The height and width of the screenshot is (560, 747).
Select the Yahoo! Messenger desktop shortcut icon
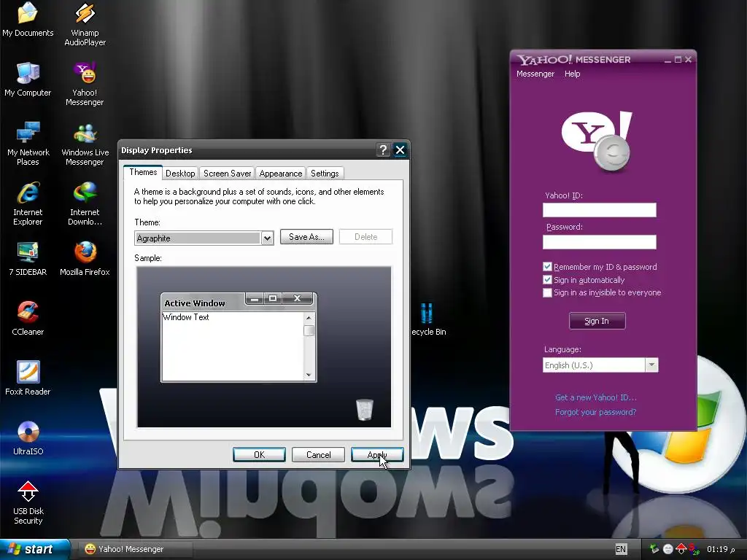pos(85,84)
